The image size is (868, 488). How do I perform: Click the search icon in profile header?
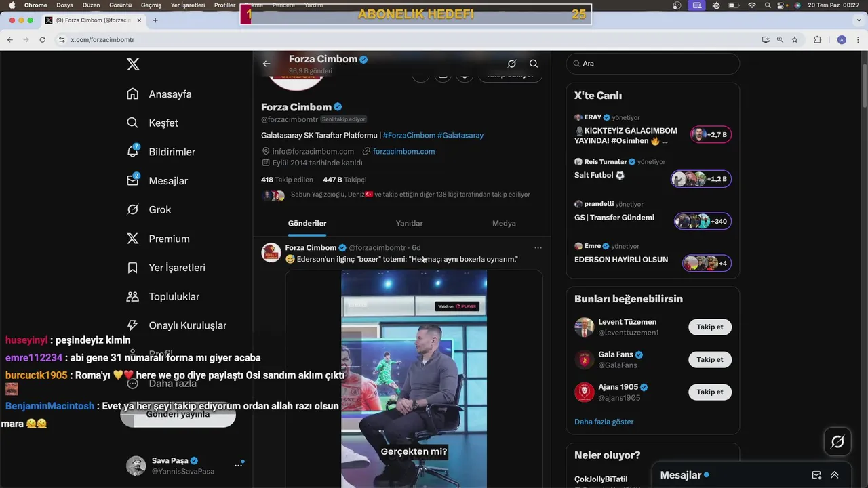pyautogui.click(x=534, y=64)
